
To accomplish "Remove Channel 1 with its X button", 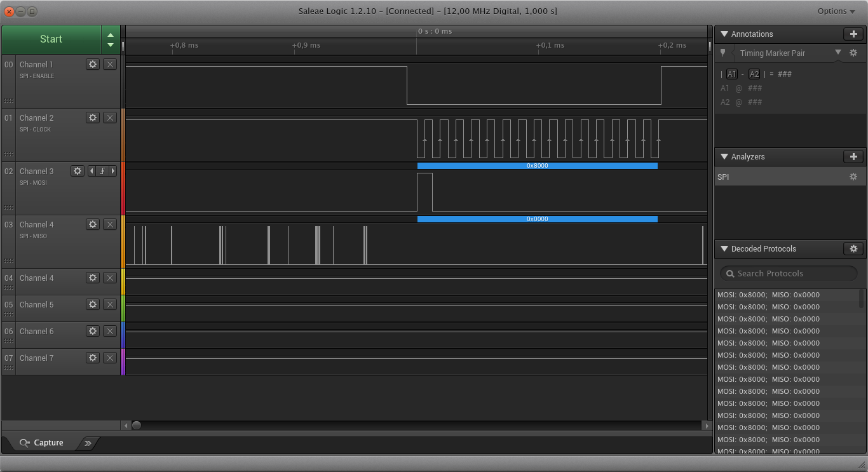I will point(110,64).
